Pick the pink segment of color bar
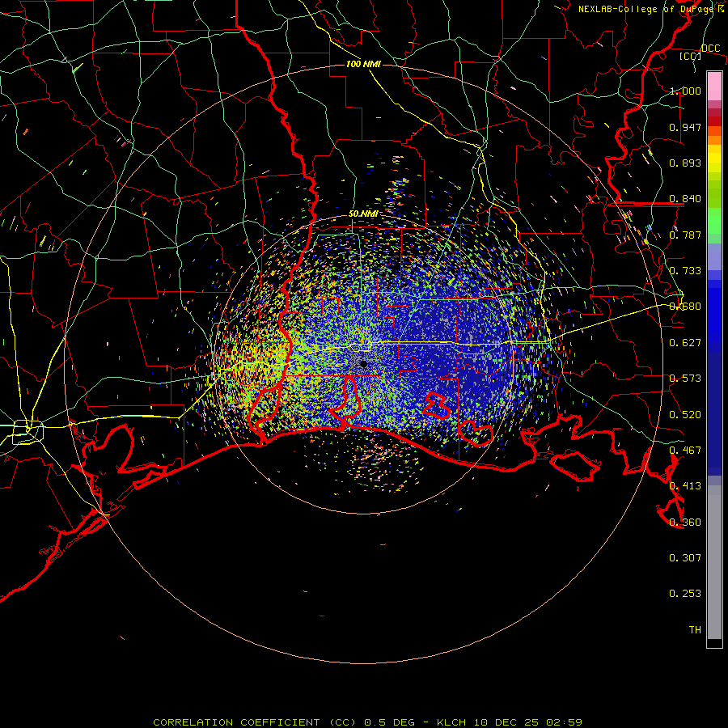The image size is (728, 728). click(x=714, y=87)
